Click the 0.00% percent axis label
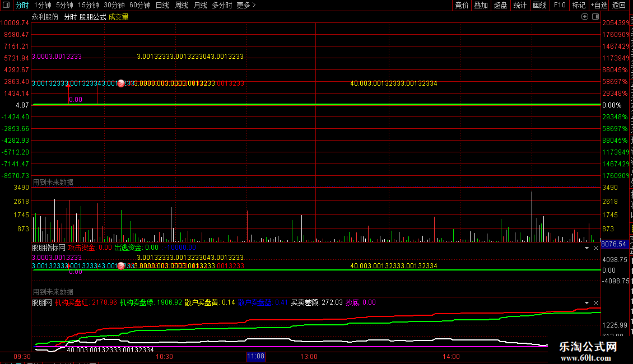 [612, 105]
